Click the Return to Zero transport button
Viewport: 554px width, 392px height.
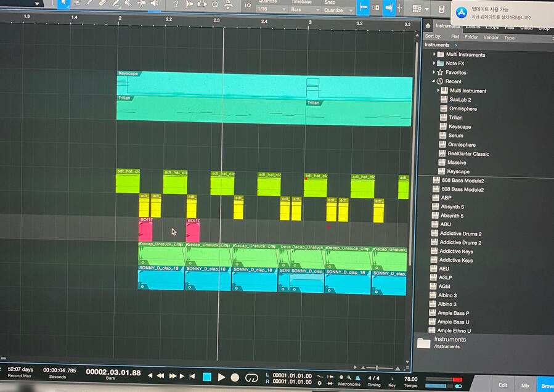192,377
